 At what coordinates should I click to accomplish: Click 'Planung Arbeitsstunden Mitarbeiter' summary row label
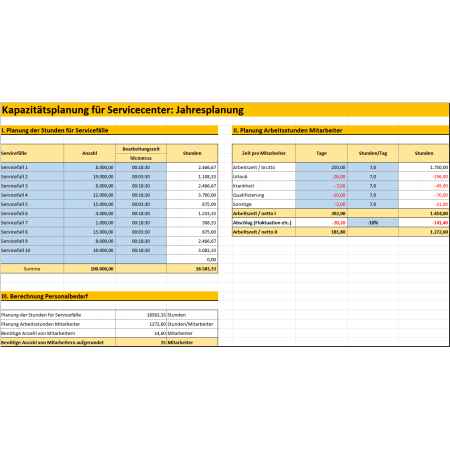click(x=58, y=324)
